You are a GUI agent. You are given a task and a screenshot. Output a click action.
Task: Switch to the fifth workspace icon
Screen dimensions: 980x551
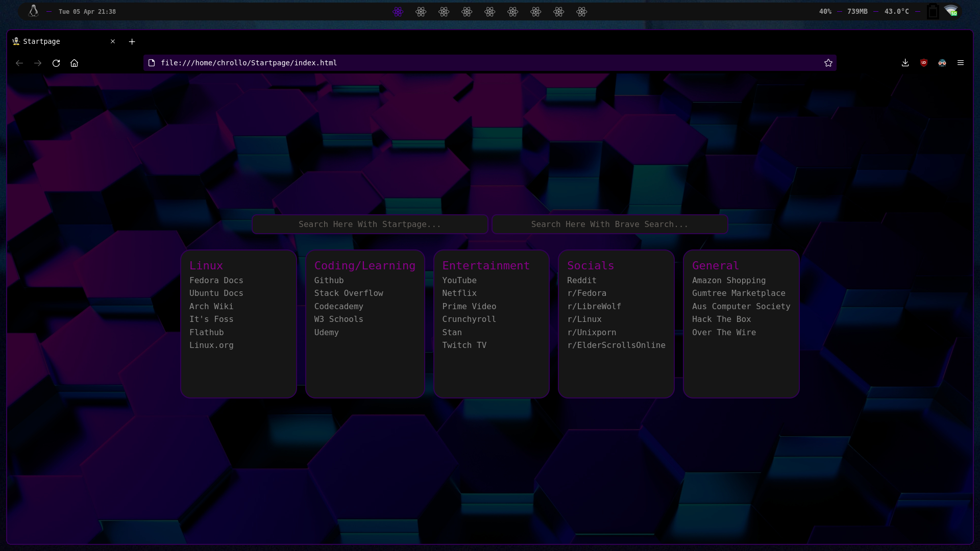[490, 11]
